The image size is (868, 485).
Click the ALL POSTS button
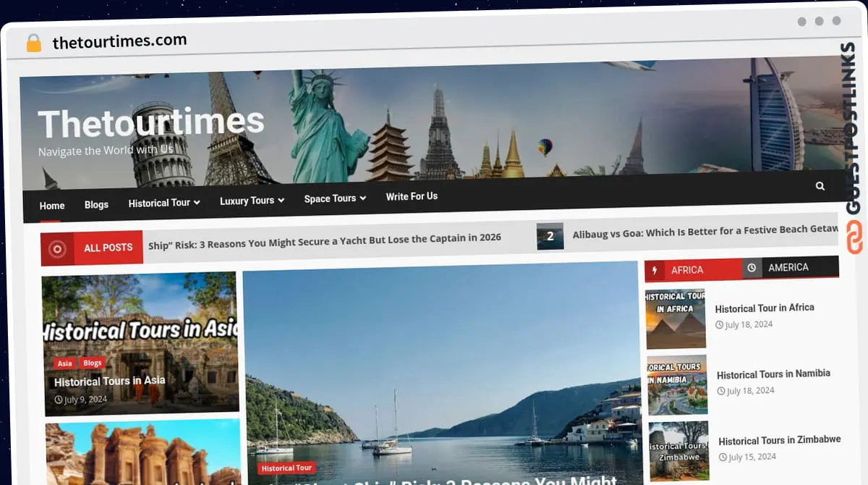pos(107,248)
